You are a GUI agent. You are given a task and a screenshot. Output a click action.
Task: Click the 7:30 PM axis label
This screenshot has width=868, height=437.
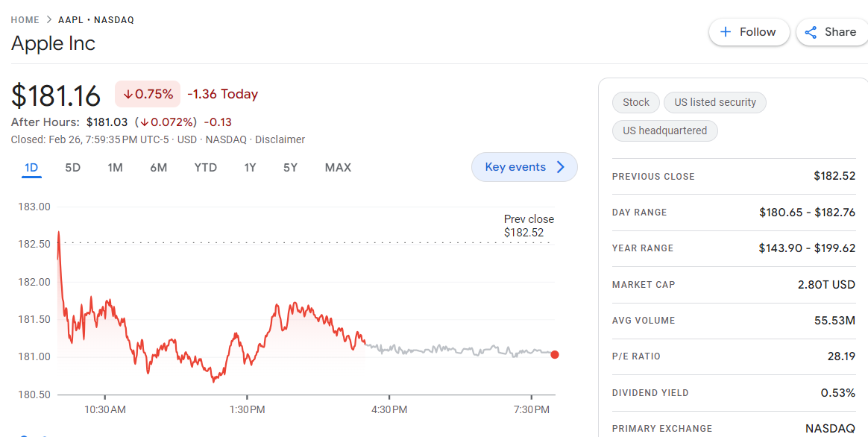point(532,410)
